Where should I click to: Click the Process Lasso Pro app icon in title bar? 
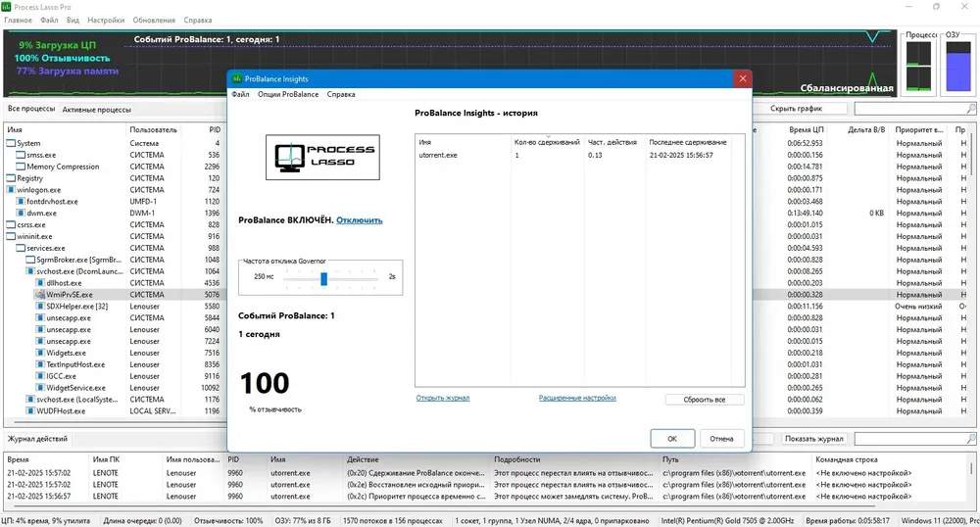coord(6,7)
